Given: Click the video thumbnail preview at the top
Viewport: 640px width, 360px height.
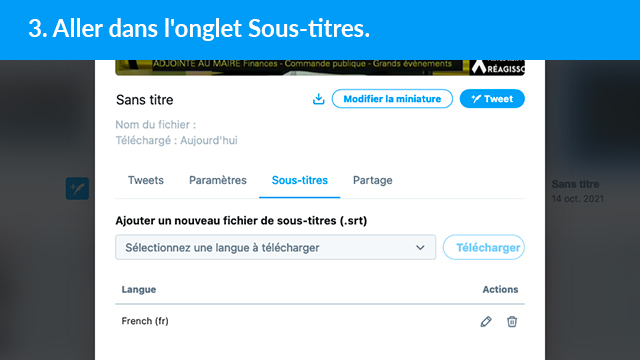Looking at the screenshot, I should click(320, 67).
